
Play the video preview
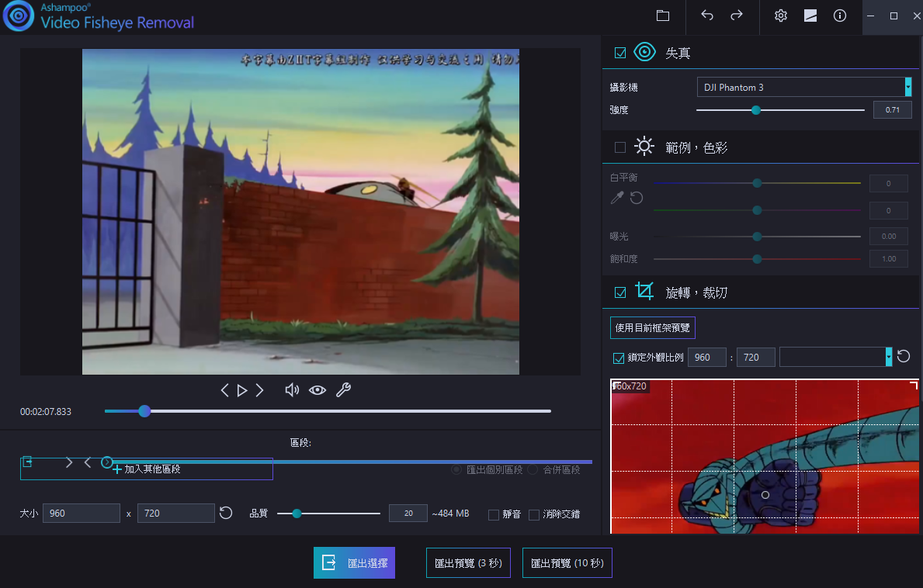[242, 390]
